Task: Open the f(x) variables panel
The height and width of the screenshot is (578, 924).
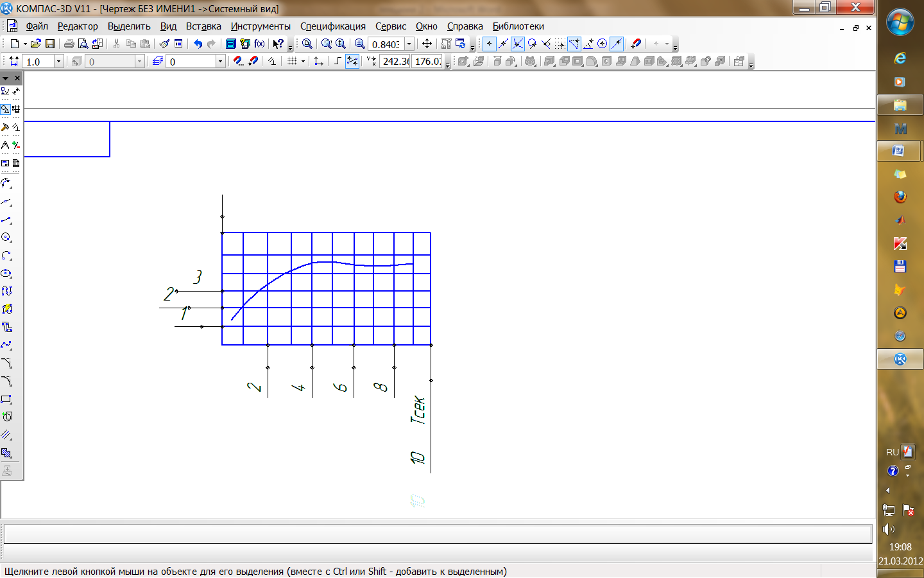Action: [259, 44]
